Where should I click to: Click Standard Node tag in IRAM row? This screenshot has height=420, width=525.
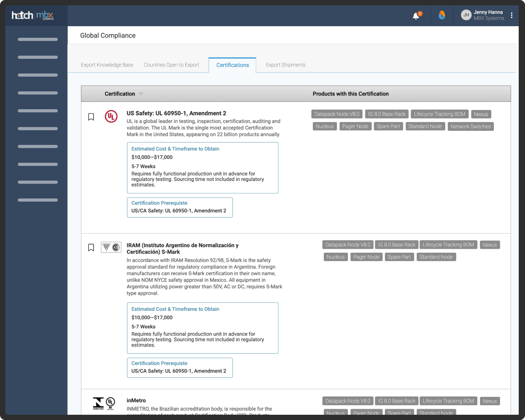436,257
